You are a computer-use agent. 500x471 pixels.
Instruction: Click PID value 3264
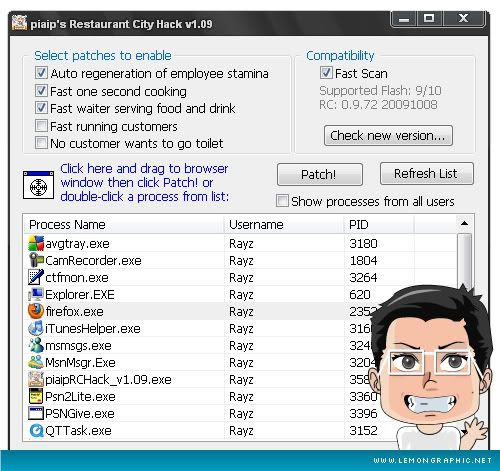[363, 278]
